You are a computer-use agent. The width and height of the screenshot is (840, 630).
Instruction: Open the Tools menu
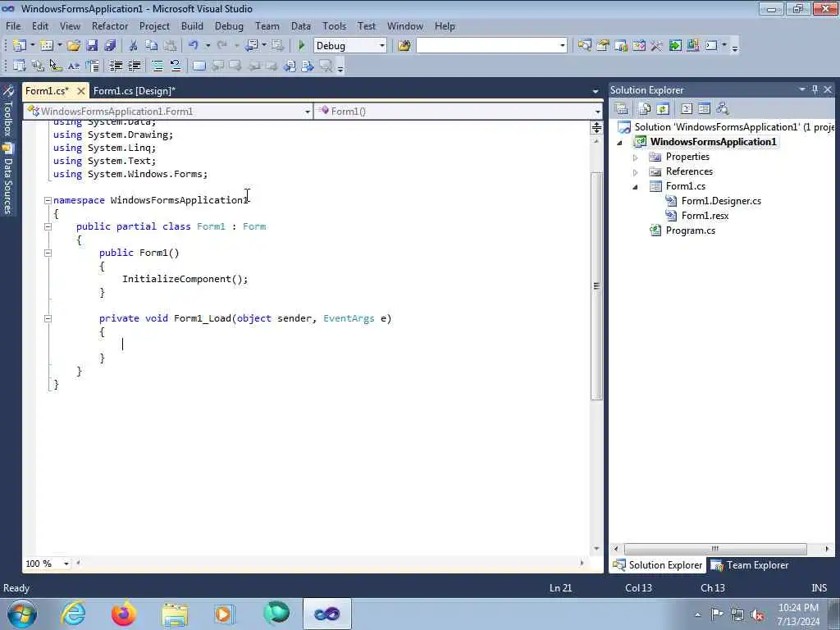click(335, 25)
